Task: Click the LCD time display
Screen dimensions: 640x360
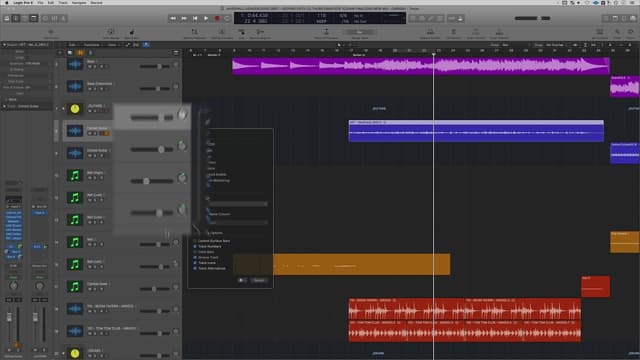Action: [x=320, y=18]
